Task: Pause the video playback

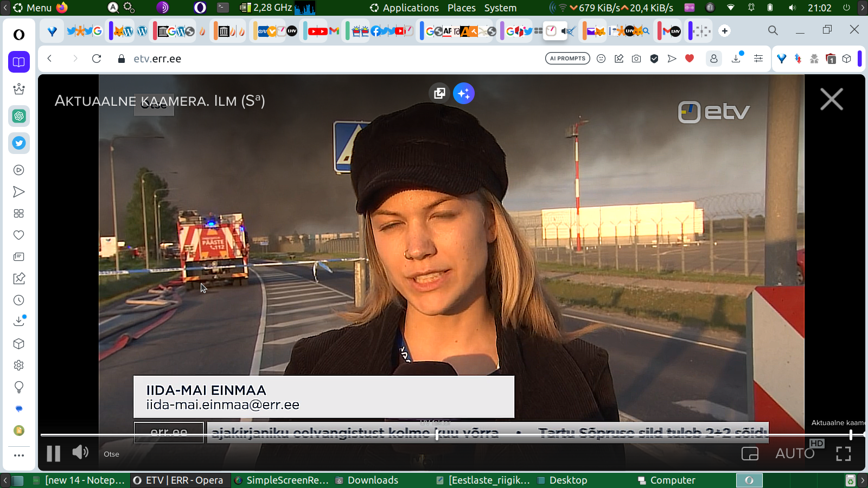Action: tap(53, 453)
